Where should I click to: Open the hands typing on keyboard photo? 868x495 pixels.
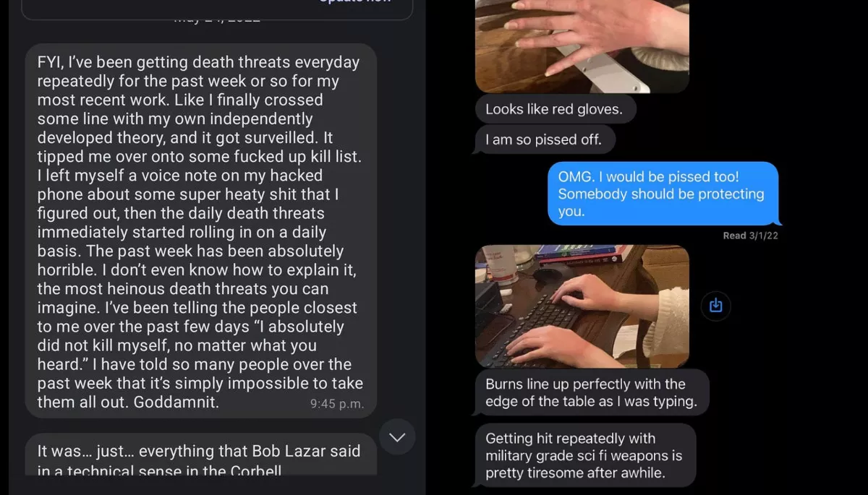(x=582, y=306)
